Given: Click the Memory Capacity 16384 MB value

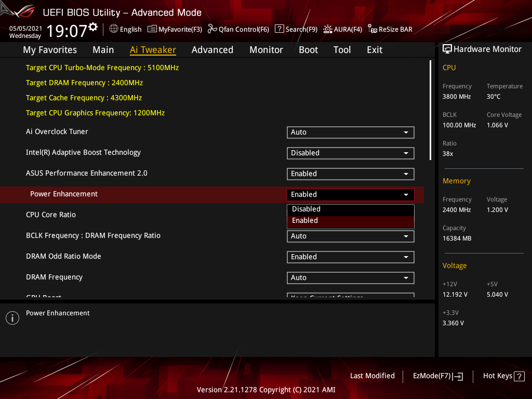Looking at the screenshot, I should [x=457, y=238].
